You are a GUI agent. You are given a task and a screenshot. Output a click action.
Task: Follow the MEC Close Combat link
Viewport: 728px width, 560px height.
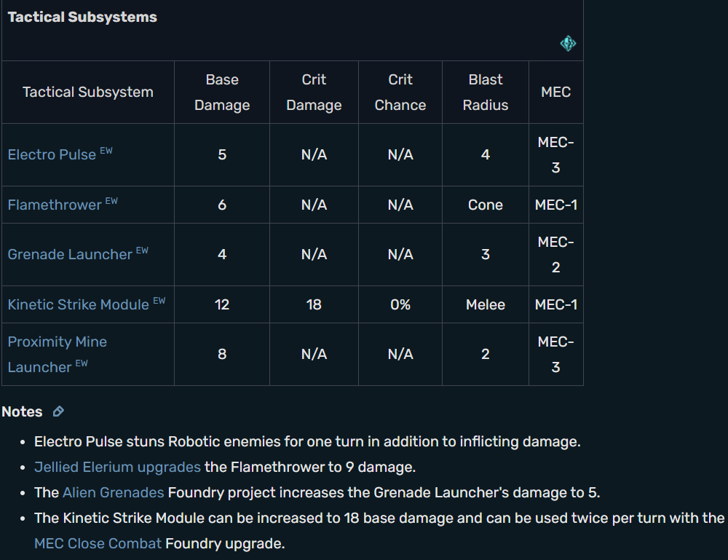pos(98,543)
